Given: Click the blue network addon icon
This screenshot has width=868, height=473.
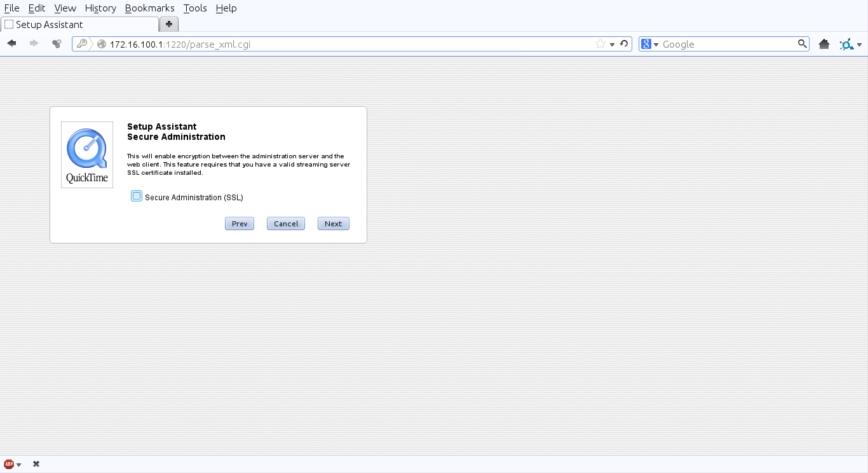Looking at the screenshot, I should [x=846, y=45].
